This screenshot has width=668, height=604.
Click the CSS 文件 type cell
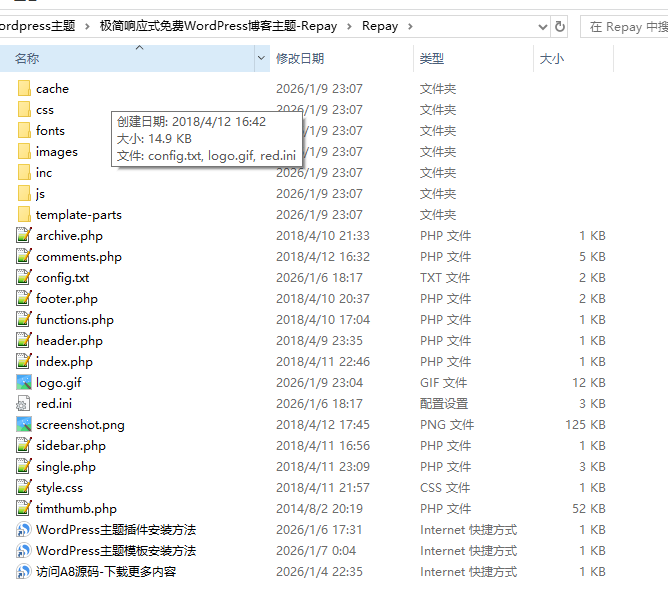click(x=445, y=488)
